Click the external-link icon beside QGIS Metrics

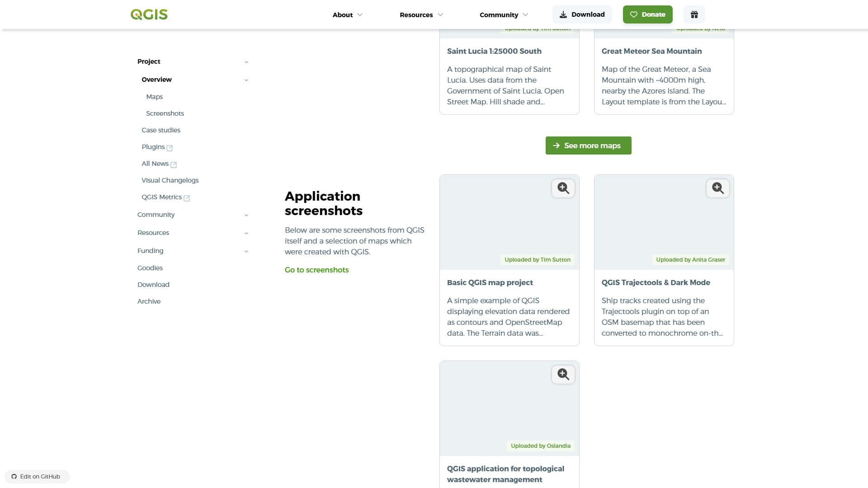point(187,198)
